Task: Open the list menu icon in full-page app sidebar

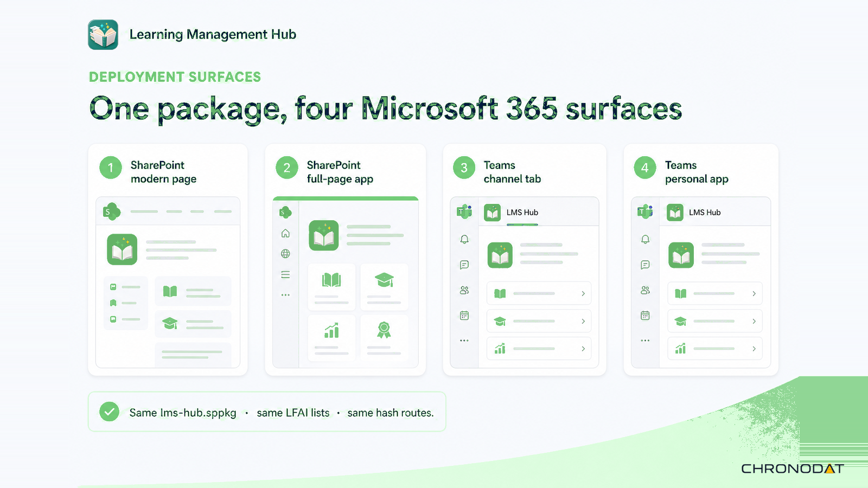Action: click(x=285, y=275)
